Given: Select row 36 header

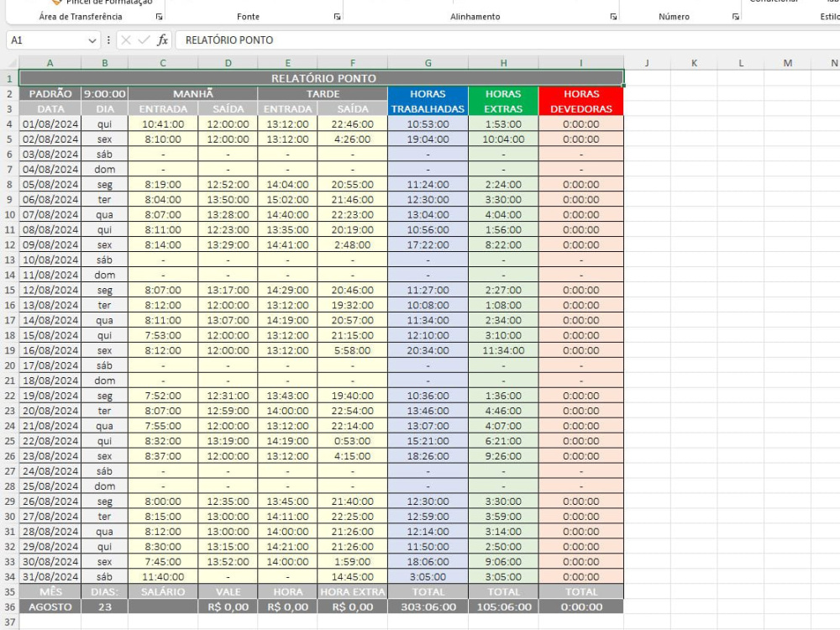Looking at the screenshot, I should (9, 607).
